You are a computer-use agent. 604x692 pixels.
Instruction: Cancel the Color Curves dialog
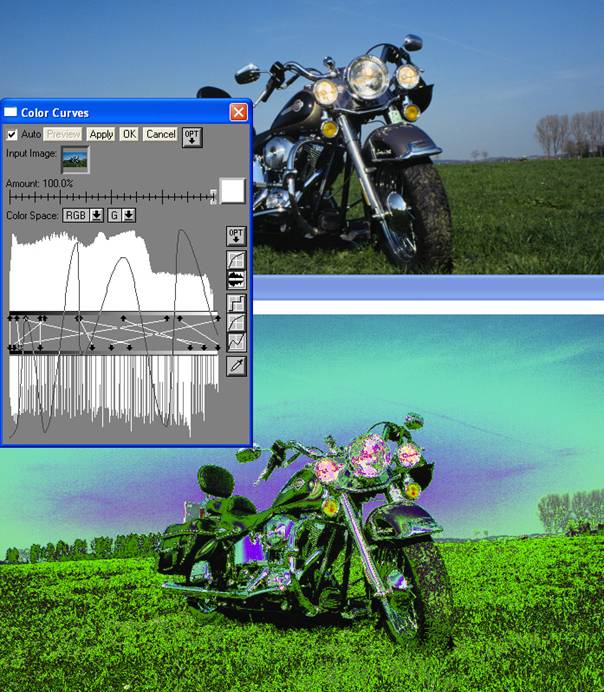161,134
